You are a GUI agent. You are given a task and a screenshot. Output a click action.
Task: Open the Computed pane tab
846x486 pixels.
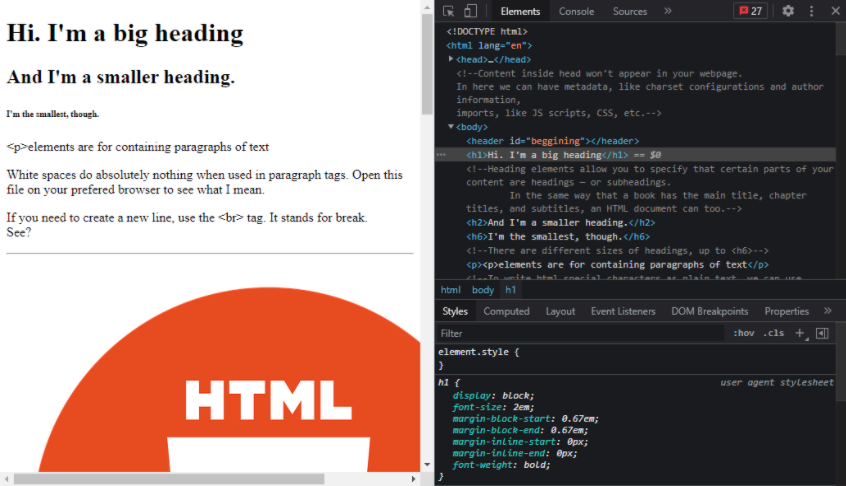point(506,311)
